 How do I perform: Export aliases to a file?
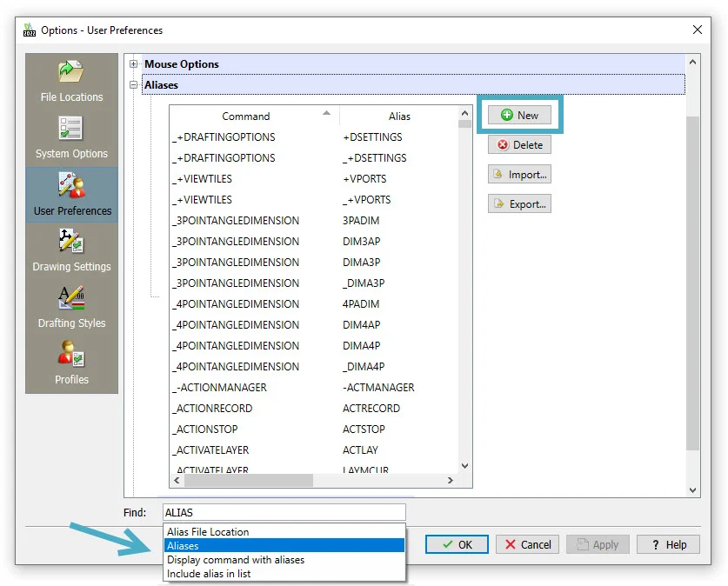point(519,204)
